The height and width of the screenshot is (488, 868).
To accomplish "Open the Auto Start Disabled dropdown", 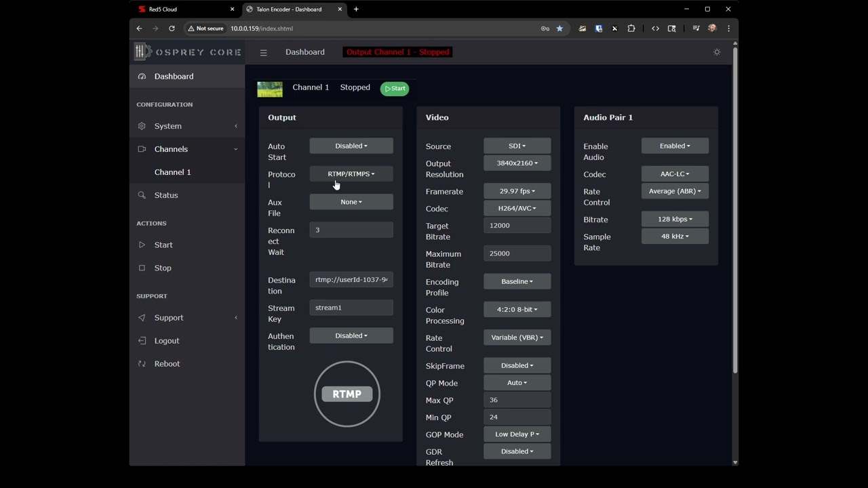I will (x=351, y=146).
